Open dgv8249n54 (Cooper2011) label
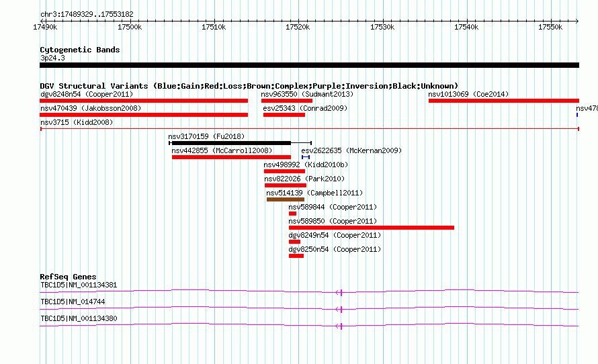 335,235
